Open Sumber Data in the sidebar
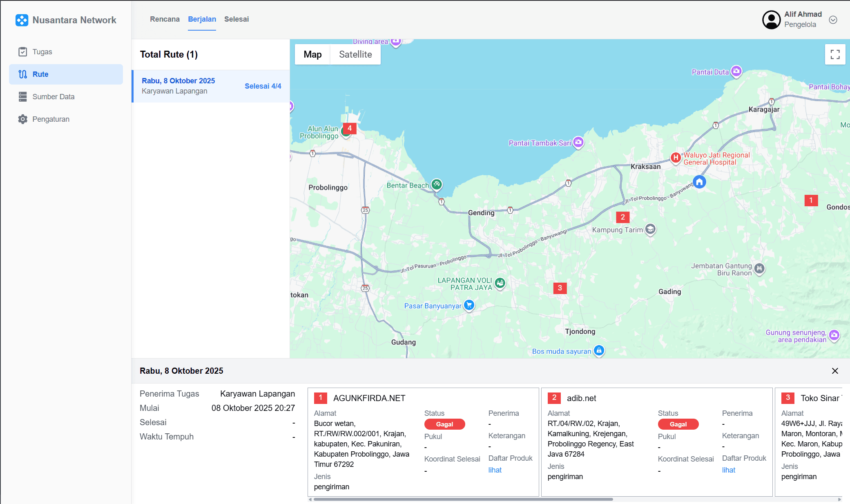The width and height of the screenshot is (850, 504). [66, 97]
